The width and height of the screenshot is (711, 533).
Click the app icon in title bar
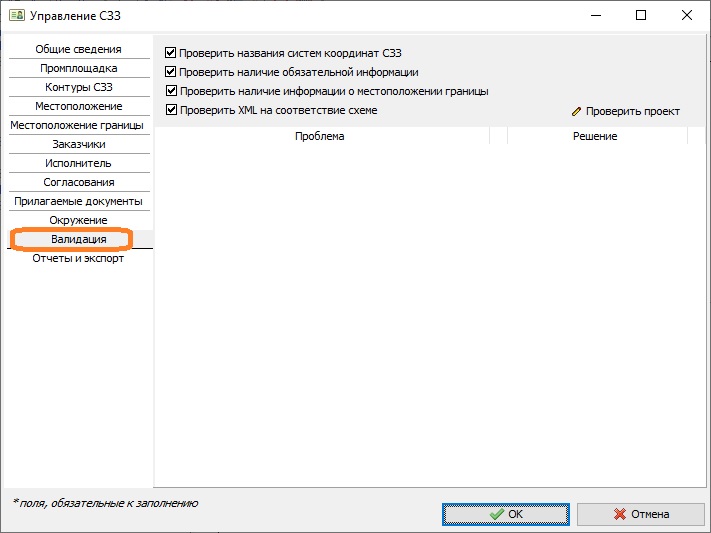(x=16, y=15)
